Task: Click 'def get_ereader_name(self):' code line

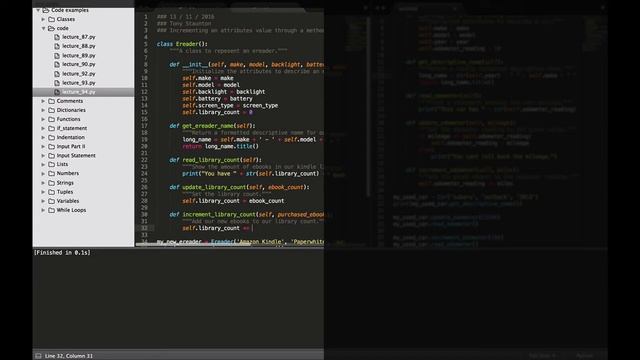Action: pyautogui.click(x=212, y=126)
